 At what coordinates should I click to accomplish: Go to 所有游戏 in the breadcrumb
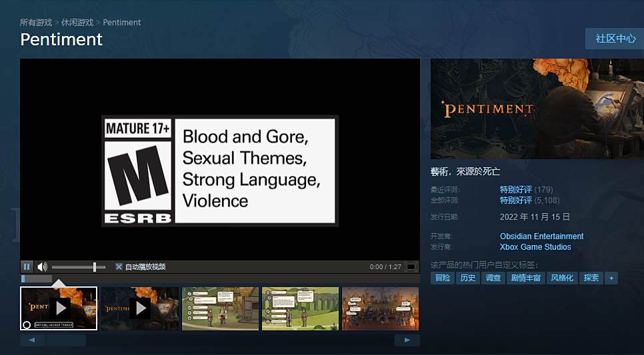(36, 22)
